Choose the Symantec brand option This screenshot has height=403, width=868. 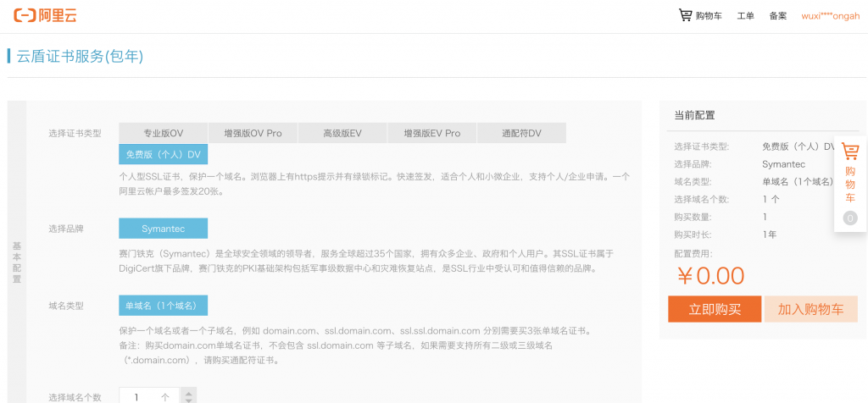click(164, 229)
